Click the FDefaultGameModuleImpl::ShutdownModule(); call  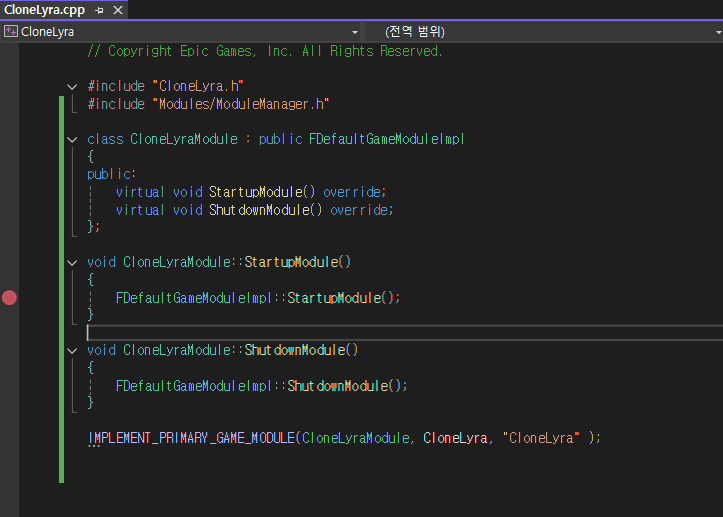[x=261, y=386]
